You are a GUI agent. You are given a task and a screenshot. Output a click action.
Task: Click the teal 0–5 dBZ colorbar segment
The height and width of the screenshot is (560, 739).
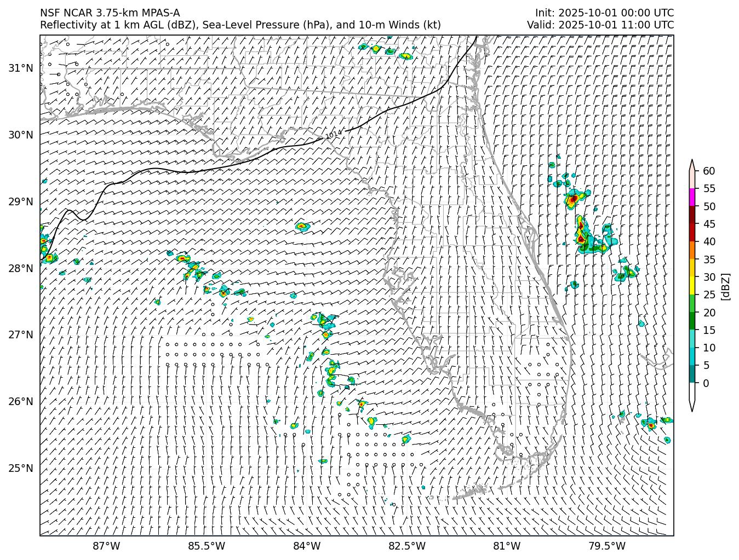click(692, 374)
